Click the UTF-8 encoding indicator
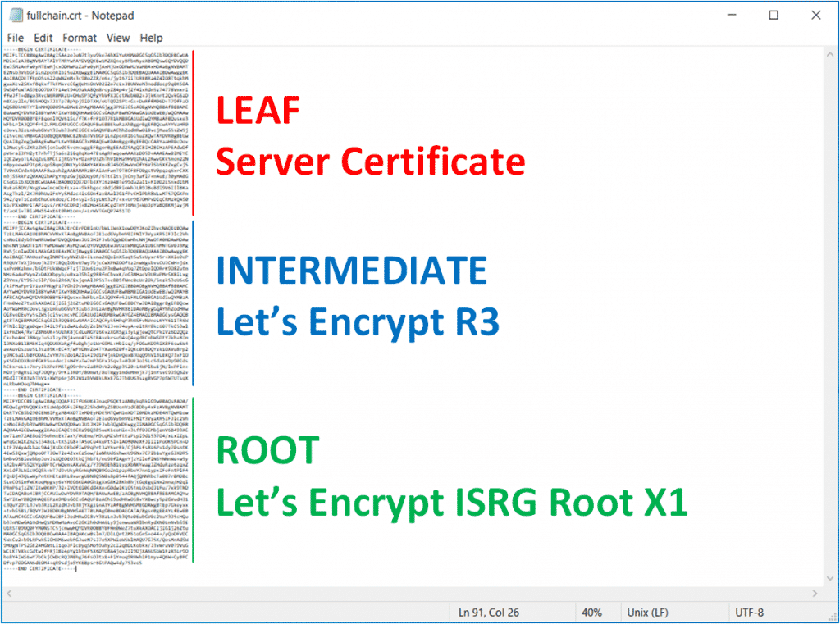The height and width of the screenshot is (624, 840). [751, 612]
